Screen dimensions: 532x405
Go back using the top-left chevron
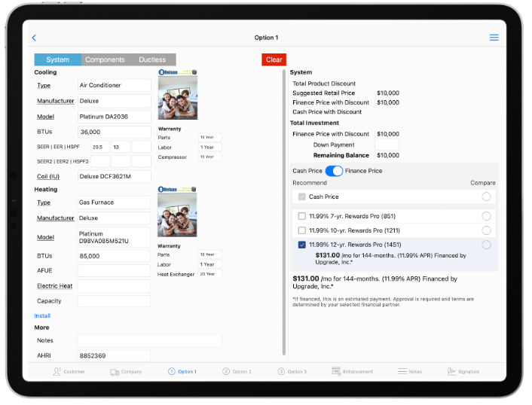coord(34,38)
